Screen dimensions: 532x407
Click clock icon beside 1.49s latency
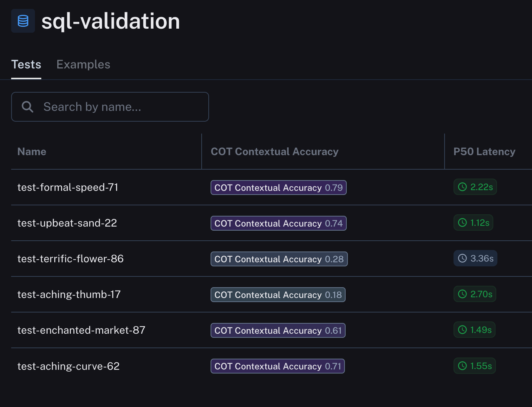point(462,330)
